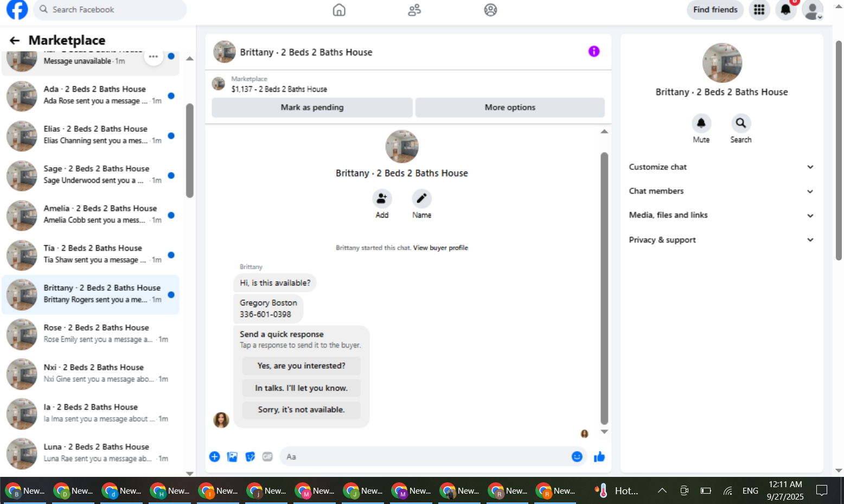Click the Mute bell icon in the side panel
The image size is (844, 504).
[x=701, y=123]
